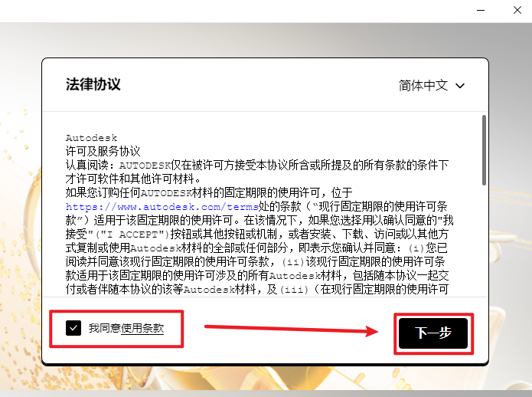
Task: Click the 下一步 button
Action: tap(433, 333)
